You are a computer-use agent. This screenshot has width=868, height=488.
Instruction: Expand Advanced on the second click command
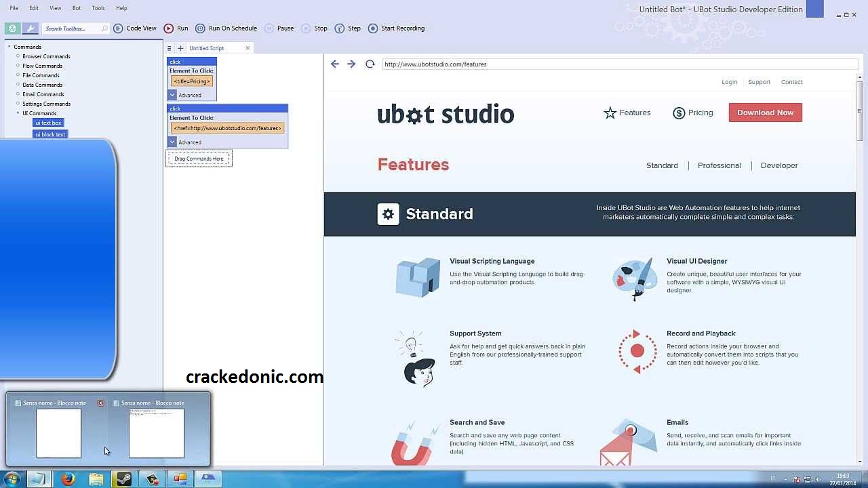click(x=172, y=142)
